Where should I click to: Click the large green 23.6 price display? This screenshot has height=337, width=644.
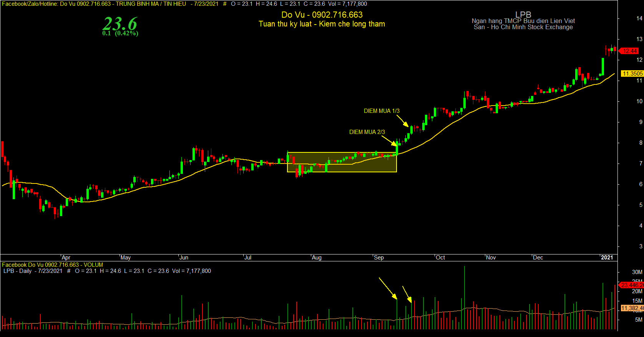click(x=120, y=24)
